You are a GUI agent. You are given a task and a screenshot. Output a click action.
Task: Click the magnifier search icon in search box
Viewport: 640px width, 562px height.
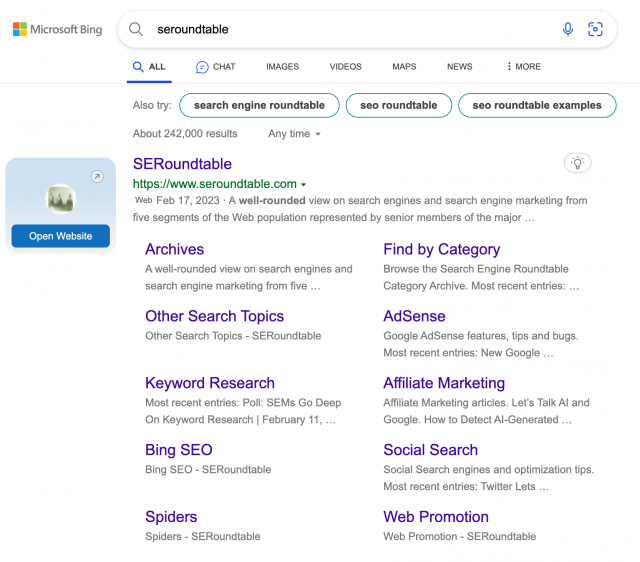(x=136, y=29)
